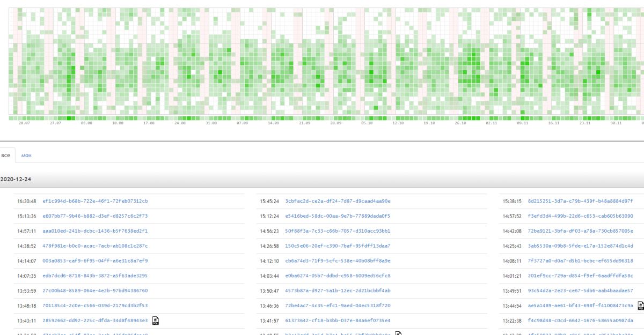Open link 50f88f3a-7c33-c66b-7057-d310acc93bb1
This screenshot has height=335, width=644.
point(338,231)
